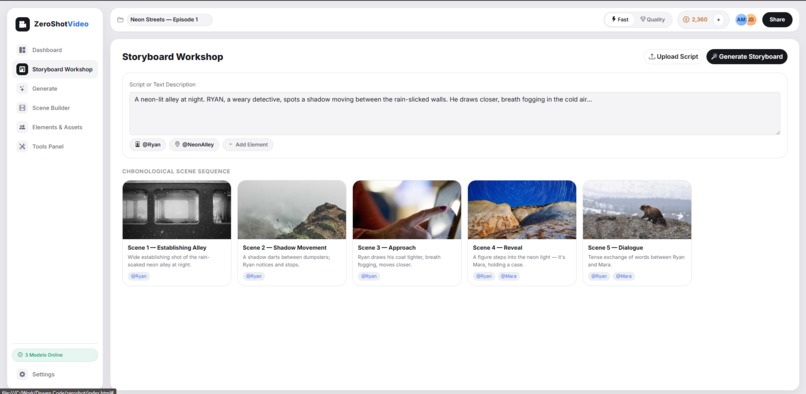The height and width of the screenshot is (394, 806).
Task: Click the Scene 2 — Shadow Movement title
Action: click(284, 247)
